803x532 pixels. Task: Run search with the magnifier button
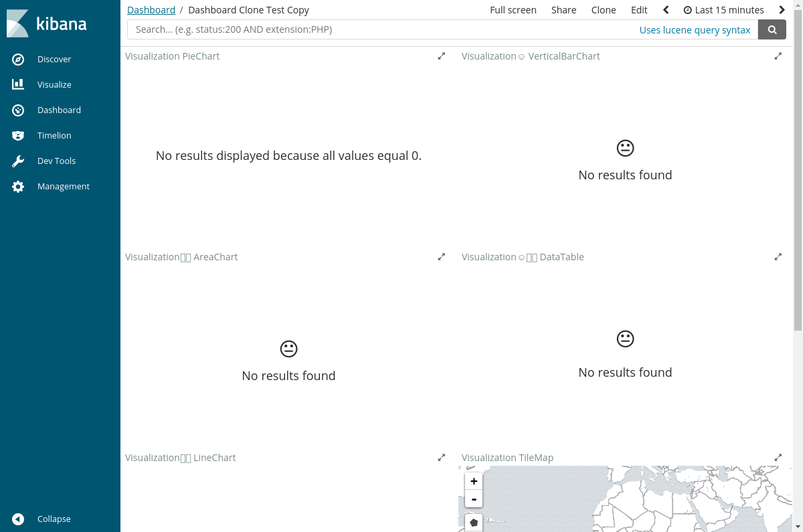(x=772, y=29)
